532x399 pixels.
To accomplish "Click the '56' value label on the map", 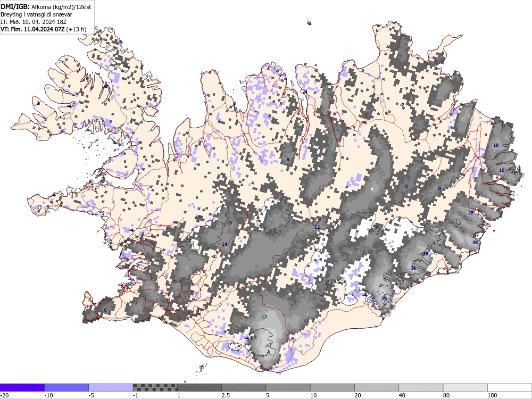I will click(x=384, y=298).
